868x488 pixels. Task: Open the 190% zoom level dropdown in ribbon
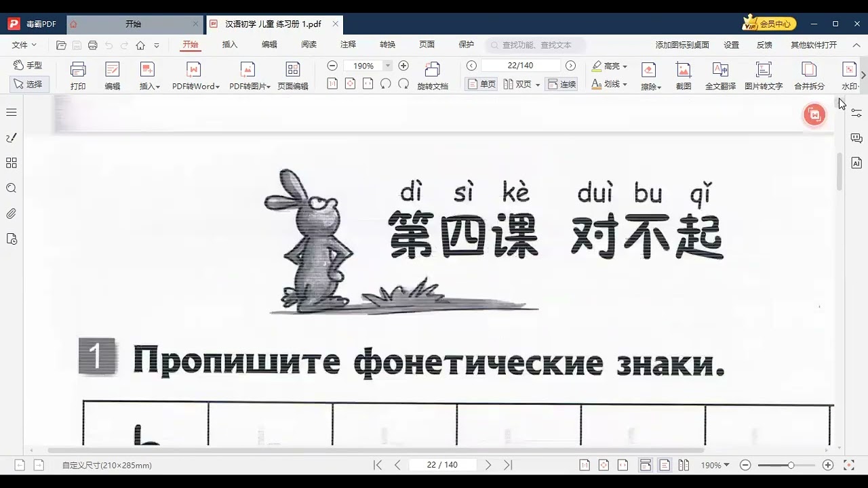pyautogui.click(x=388, y=66)
